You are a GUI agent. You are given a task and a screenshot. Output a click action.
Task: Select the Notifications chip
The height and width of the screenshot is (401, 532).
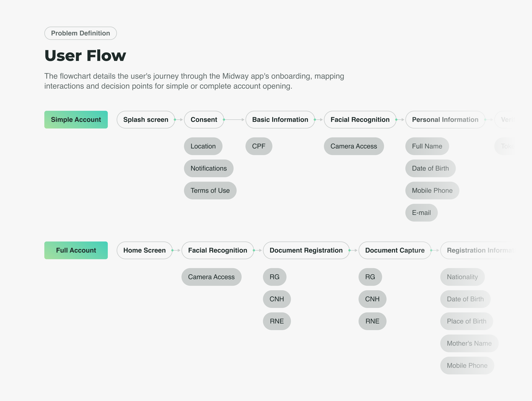[x=209, y=168]
